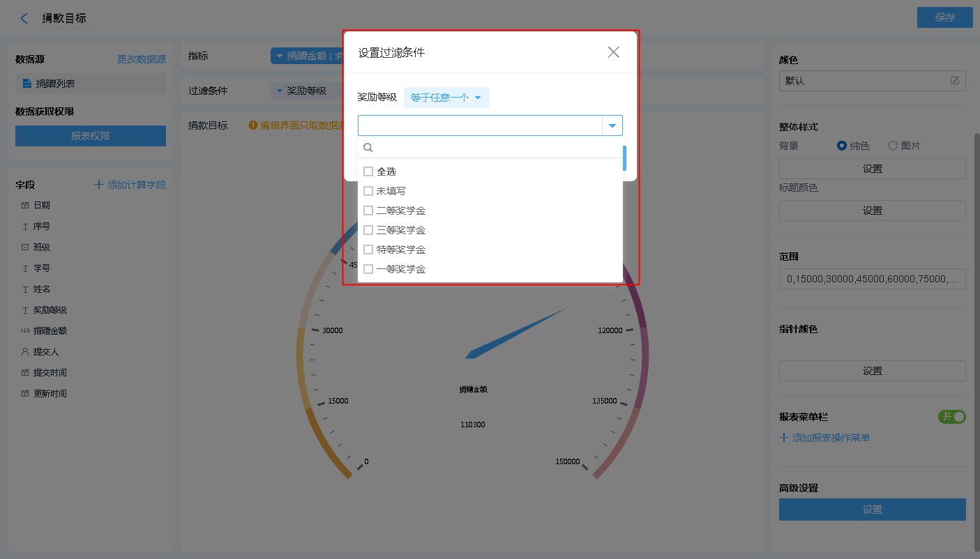The height and width of the screenshot is (559, 980).
Task: Open the 等于任意一个 condition dropdown
Action: pos(446,98)
